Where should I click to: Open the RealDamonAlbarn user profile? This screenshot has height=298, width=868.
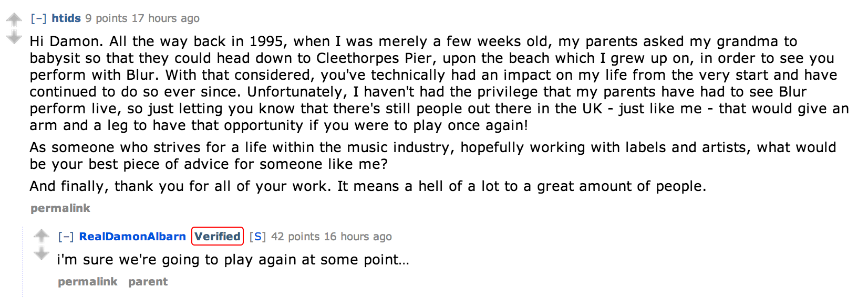132,237
